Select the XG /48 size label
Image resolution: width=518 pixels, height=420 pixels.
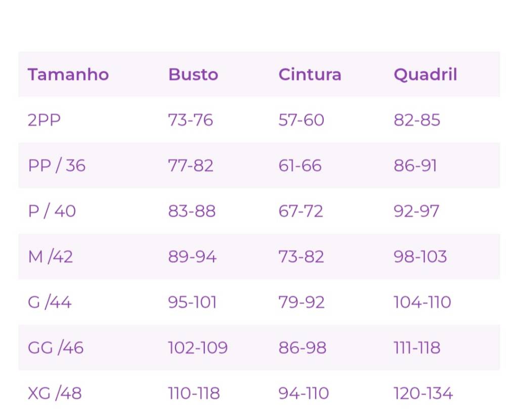click(x=55, y=393)
